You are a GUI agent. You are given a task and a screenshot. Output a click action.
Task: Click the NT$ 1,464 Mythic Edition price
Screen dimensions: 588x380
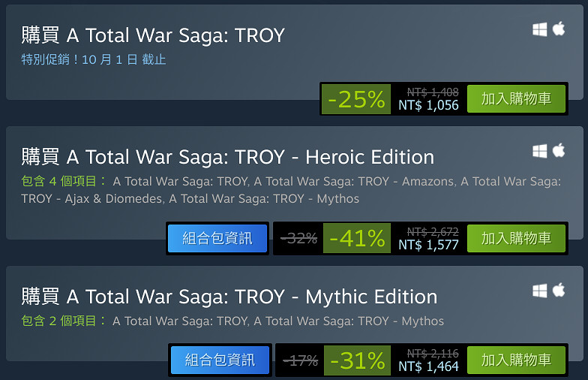click(x=428, y=366)
